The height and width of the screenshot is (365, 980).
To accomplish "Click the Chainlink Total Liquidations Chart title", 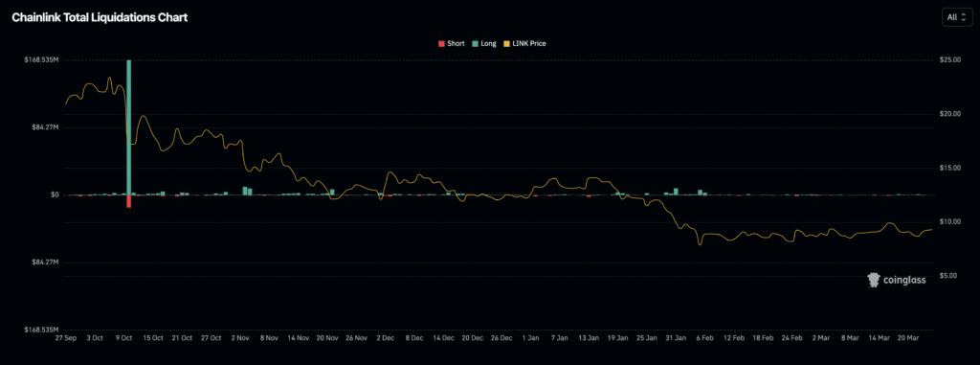I will 100,17.
